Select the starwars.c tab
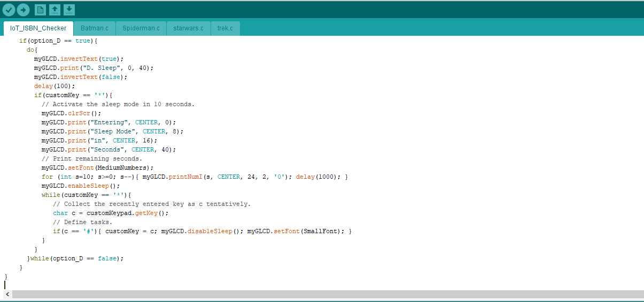The image size is (644, 302). (188, 28)
